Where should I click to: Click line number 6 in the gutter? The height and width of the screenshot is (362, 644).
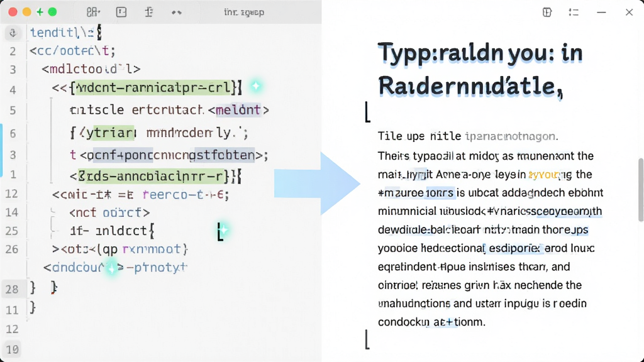click(x=13, y=133)
